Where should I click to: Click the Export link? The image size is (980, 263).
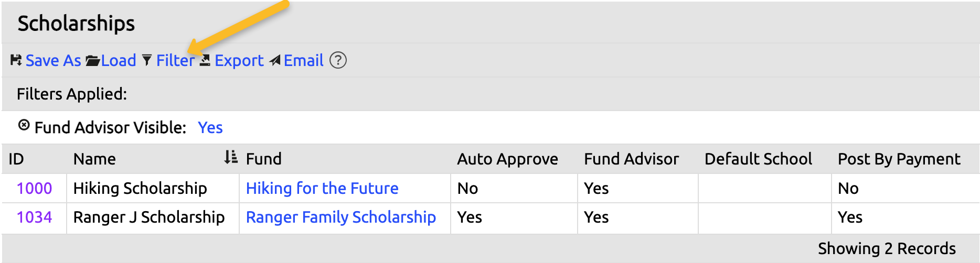pos(239,61)
